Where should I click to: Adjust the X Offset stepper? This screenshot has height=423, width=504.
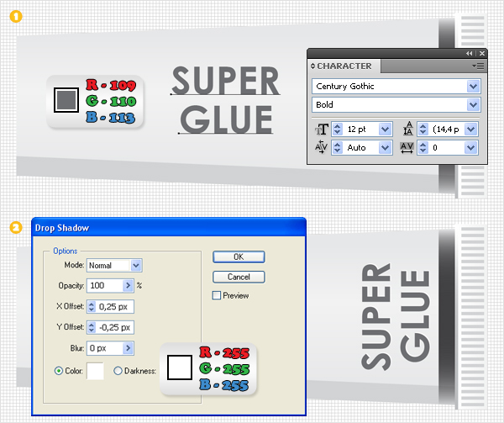[92, 307]
